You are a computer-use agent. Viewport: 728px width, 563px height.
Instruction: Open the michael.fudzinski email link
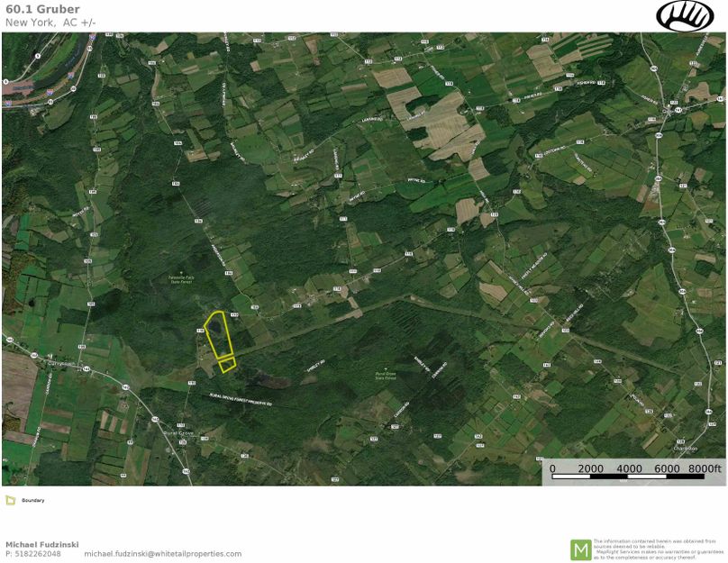click(162, 555)
